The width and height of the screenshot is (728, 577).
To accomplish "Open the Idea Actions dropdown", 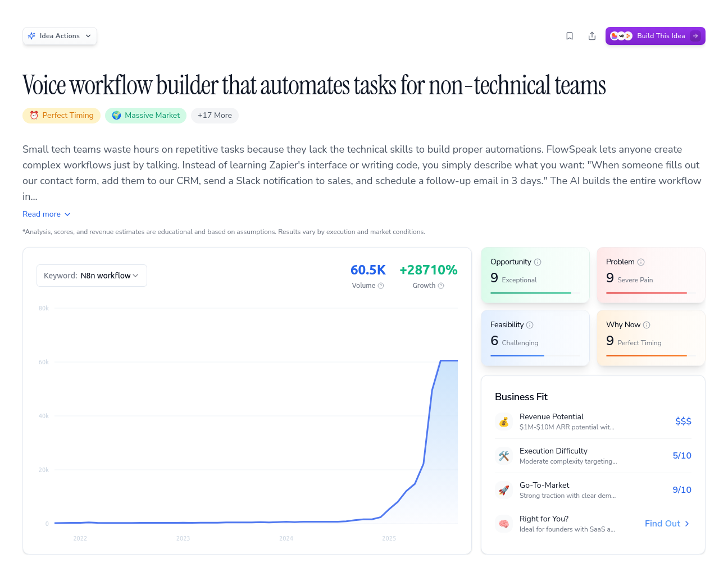I will (x=60, y=35).
